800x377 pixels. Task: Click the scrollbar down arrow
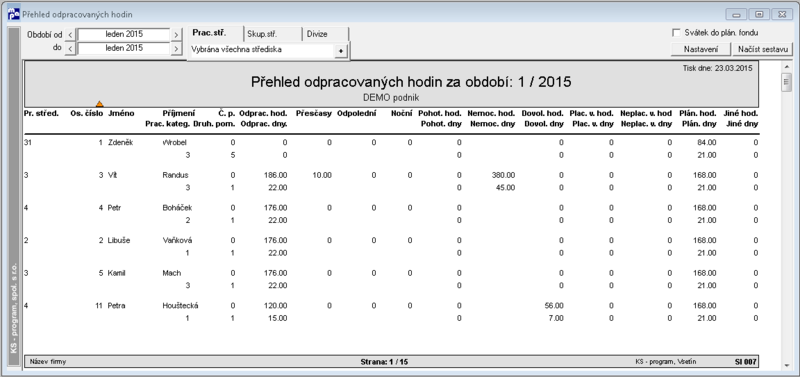(x=786, y=365)
